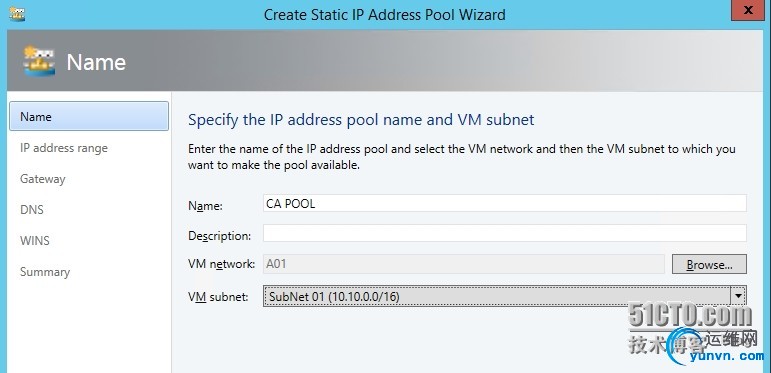Image resolution: width=771 pixels, height=373 pixels.
Task: Switch to the DNS step
Action: [x=31, y=210]
